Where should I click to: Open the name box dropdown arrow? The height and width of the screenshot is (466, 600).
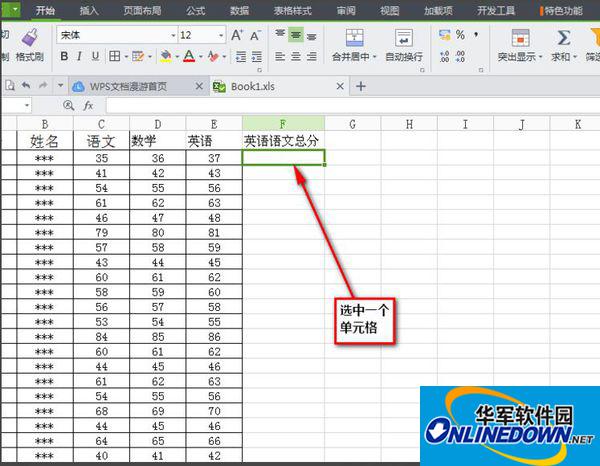pos(27,105)
